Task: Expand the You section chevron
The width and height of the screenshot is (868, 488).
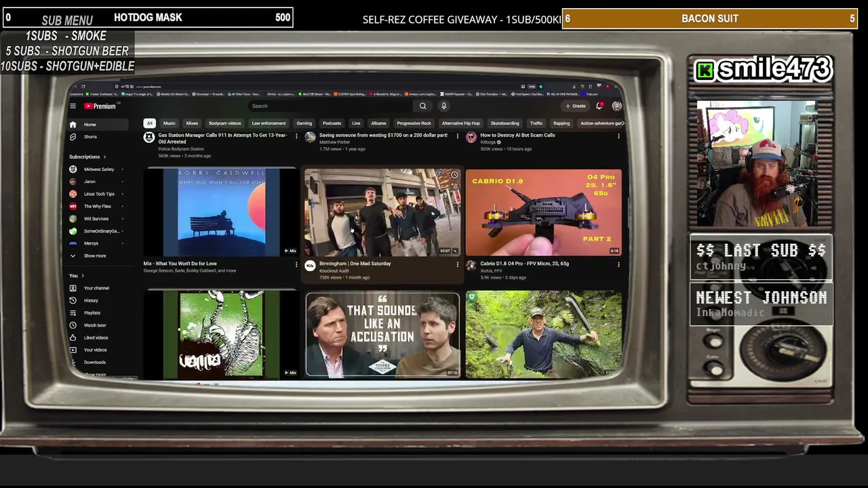Action: (x=83, y=276)
